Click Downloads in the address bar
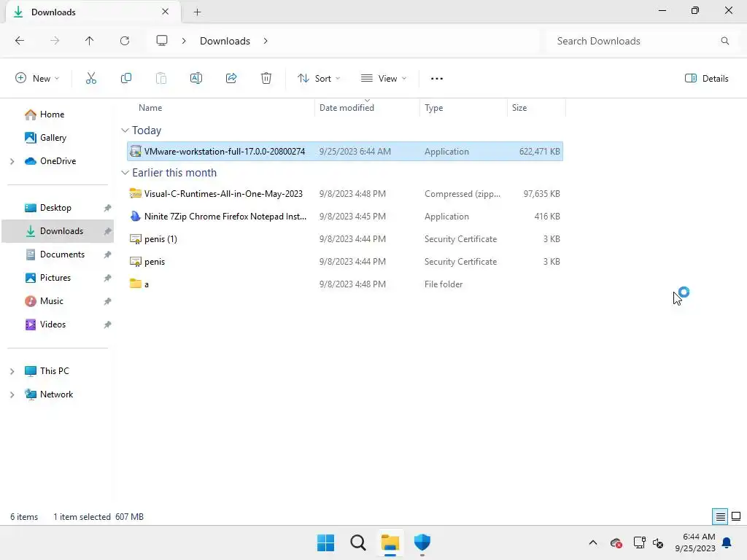747x560 pixels. tap(225, 41)
